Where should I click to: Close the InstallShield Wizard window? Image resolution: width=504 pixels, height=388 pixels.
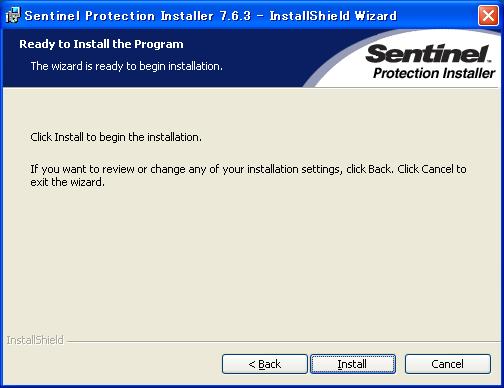488,15
